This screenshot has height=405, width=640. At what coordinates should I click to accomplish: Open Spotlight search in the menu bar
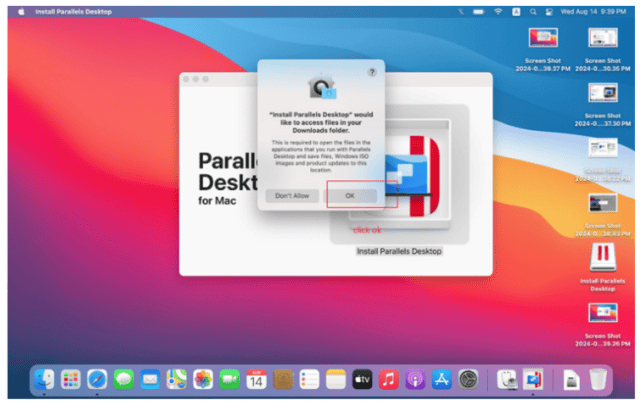tap(533, 12)
